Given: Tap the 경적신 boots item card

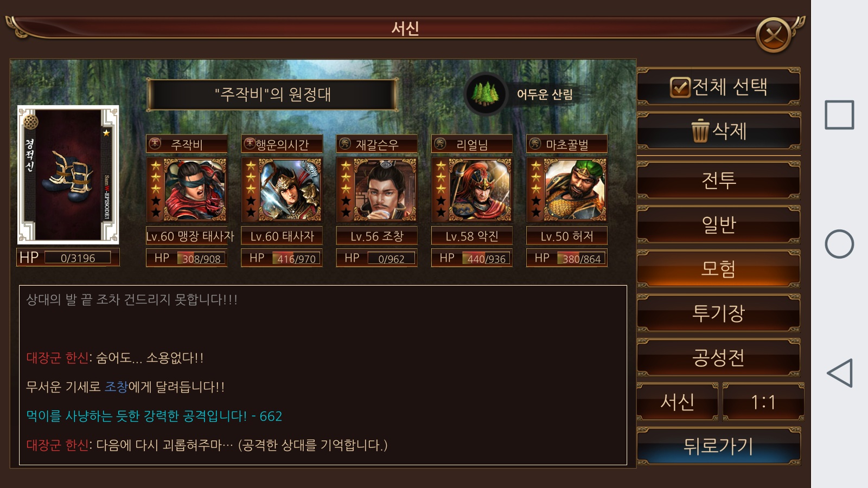Looking at the screenshot, I should point(68,175).
